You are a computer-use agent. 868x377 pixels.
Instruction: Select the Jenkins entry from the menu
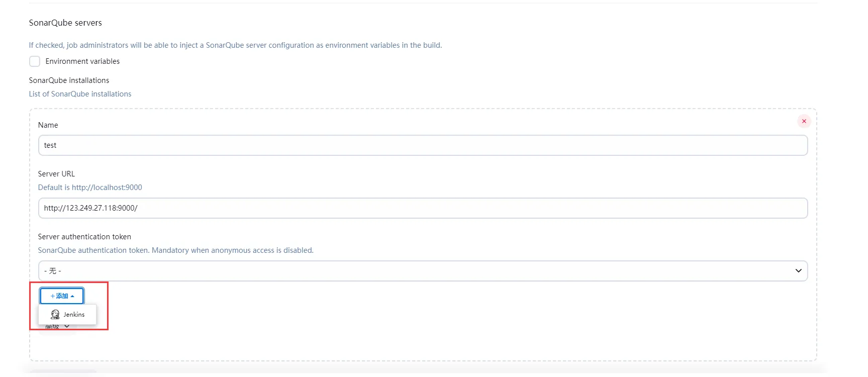pos(73,315)
